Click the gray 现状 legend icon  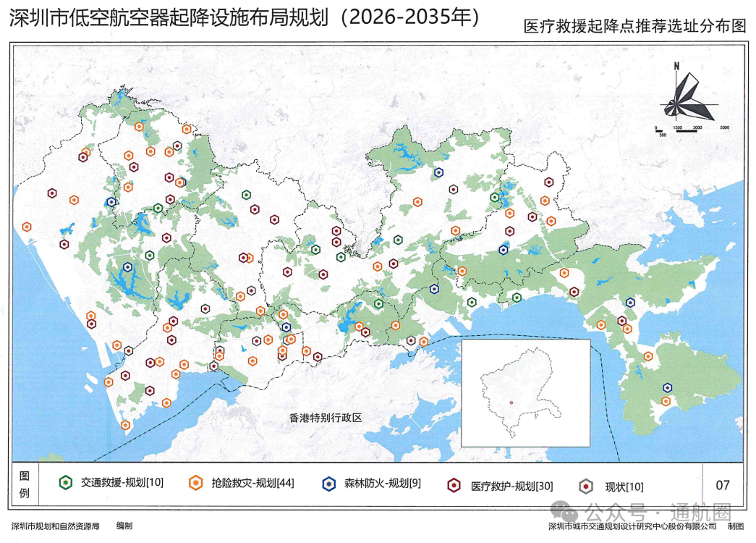click(x=586, y=487)
